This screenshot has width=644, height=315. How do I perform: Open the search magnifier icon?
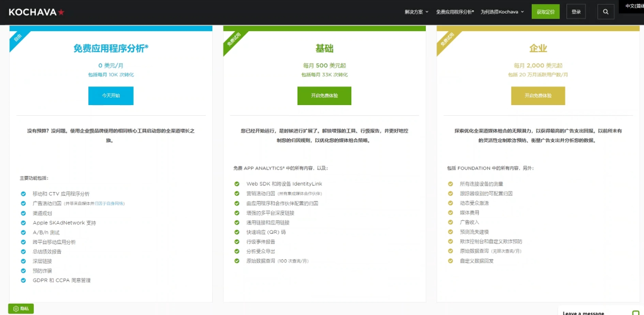coord(606,12)
